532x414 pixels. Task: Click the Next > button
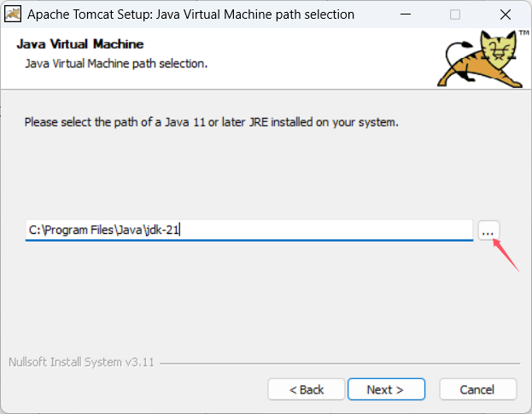384,389
